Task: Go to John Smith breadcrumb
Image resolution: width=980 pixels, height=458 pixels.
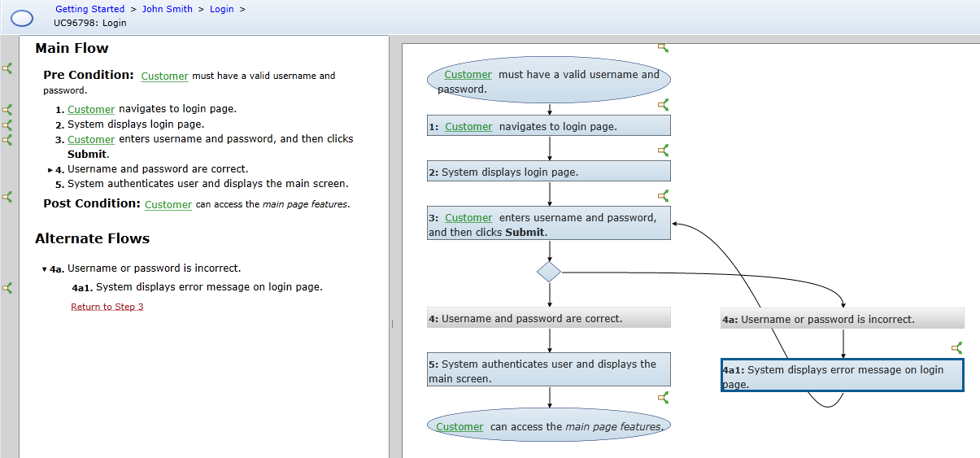Action: 168,9
